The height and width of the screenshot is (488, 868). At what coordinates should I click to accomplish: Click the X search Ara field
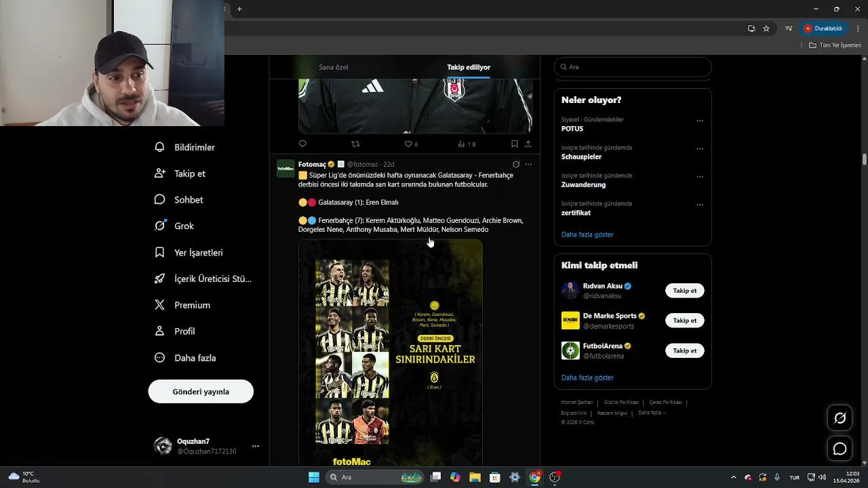click(x=633, y=67)
